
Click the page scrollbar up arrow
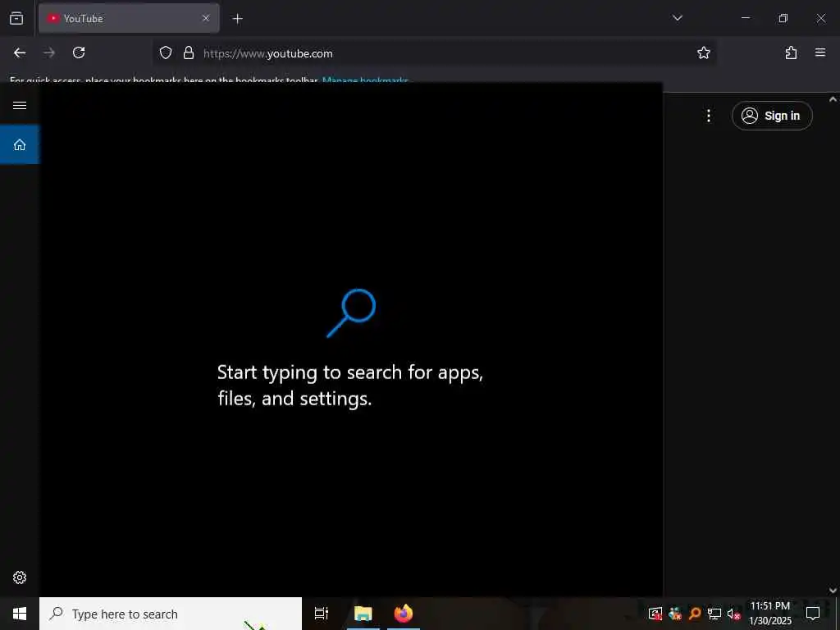[x=833, y=99]
